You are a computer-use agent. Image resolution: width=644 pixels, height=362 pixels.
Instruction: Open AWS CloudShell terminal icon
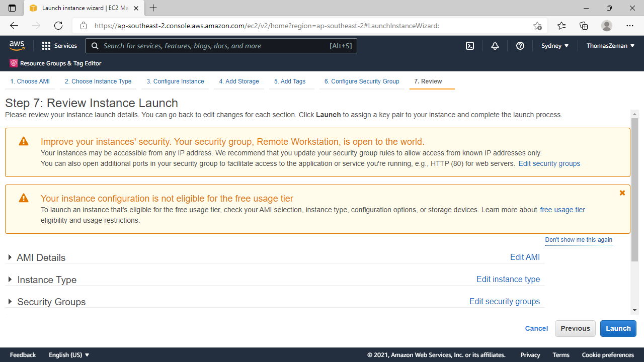click(x=470, y=46)
